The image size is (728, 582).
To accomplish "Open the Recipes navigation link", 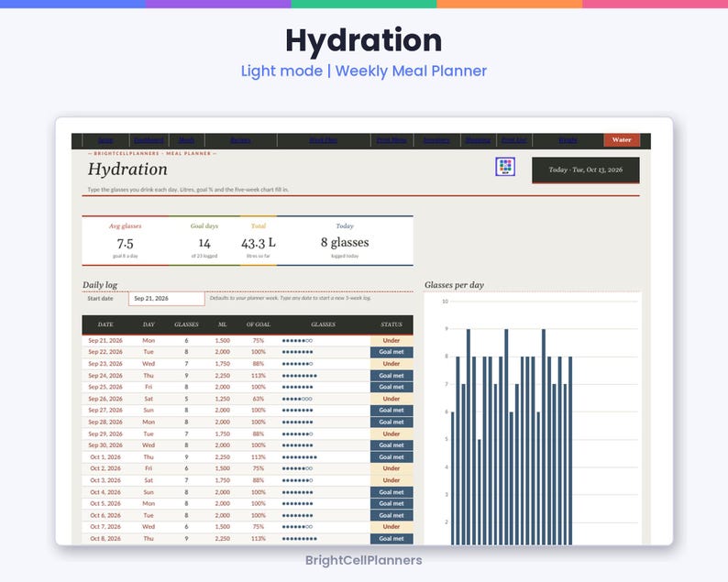I will 240,140.
